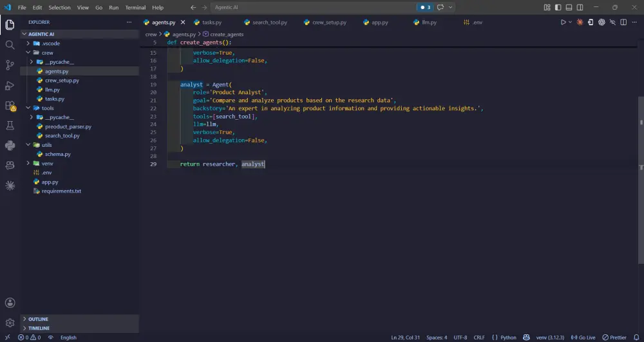Navigate back with the left arrow
644x342 pixels.
(193, 7)
